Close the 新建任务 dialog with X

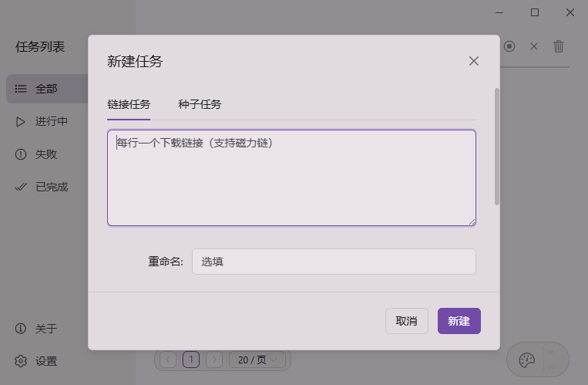[x=474, y=61]
